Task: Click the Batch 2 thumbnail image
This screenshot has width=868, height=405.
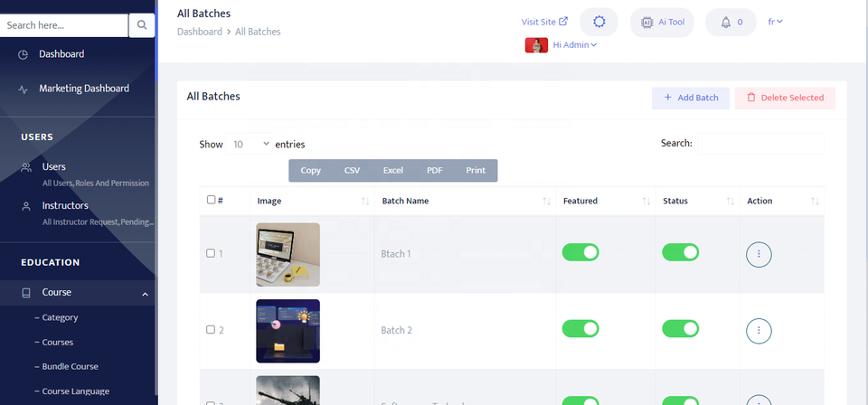Action: tap(288, 331)
